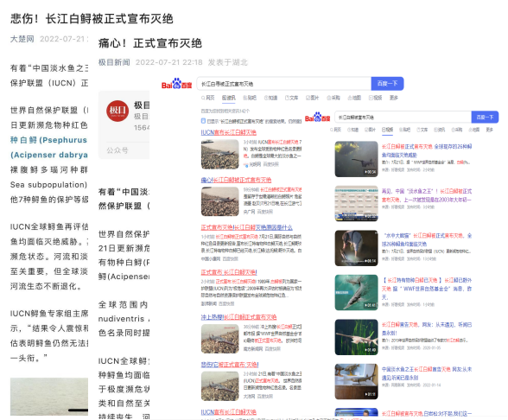508x420 pixels.
Task: Play the fish specimen models video thumbnail
Action: [x=356, y=381]
